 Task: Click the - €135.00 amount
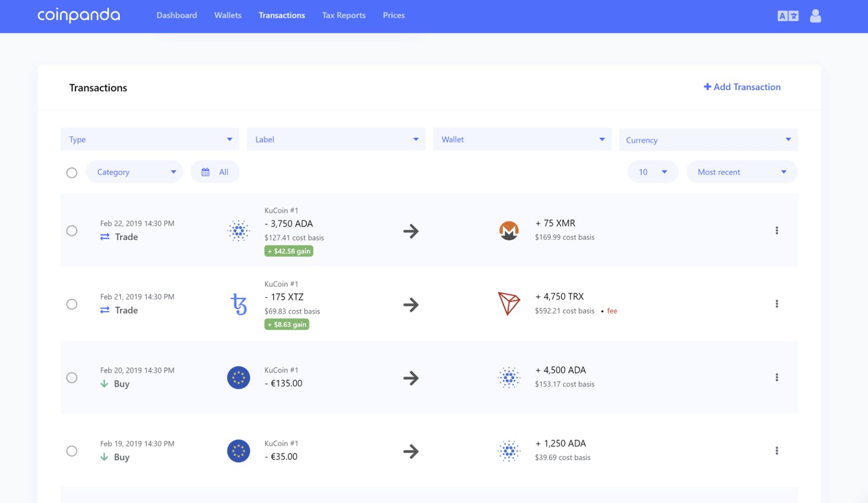pos(283,383)
